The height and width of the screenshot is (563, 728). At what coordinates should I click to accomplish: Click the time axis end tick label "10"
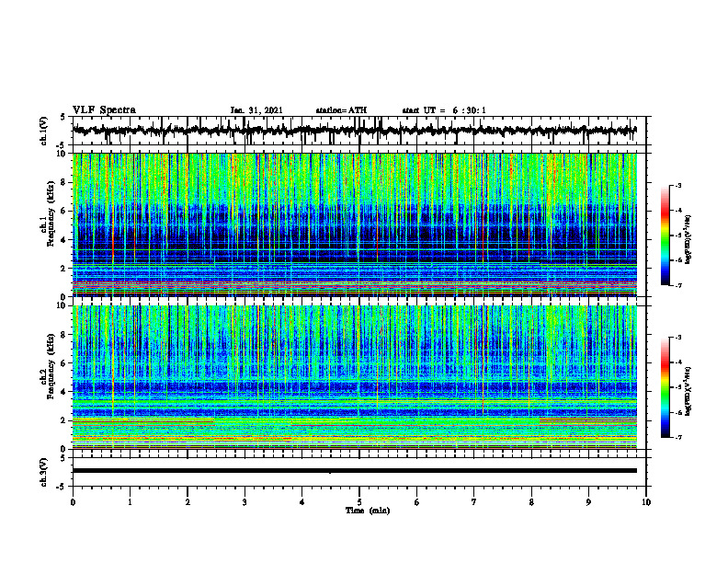(x=646, y=502)
